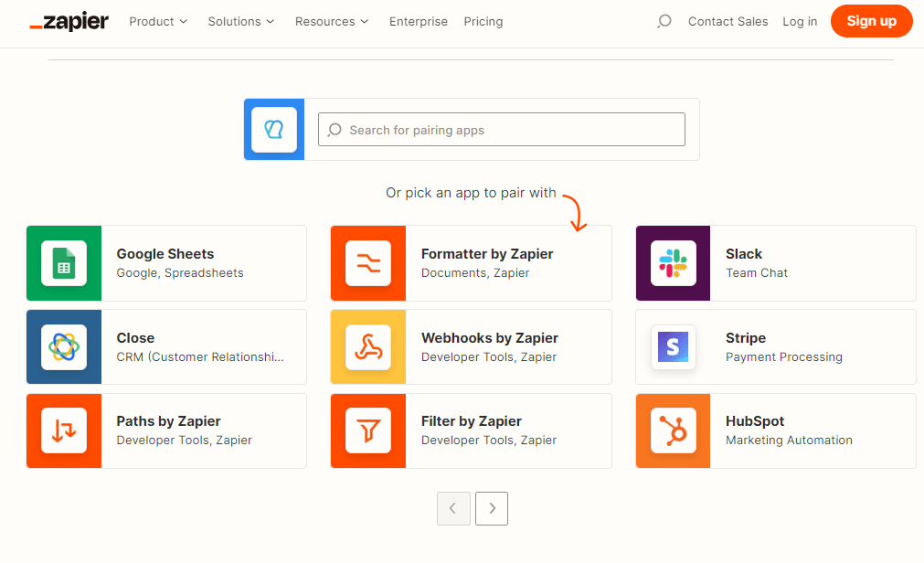924x563 pixels.
Task: Choose the Close CRM app icon
Action: tap(64, 347)
